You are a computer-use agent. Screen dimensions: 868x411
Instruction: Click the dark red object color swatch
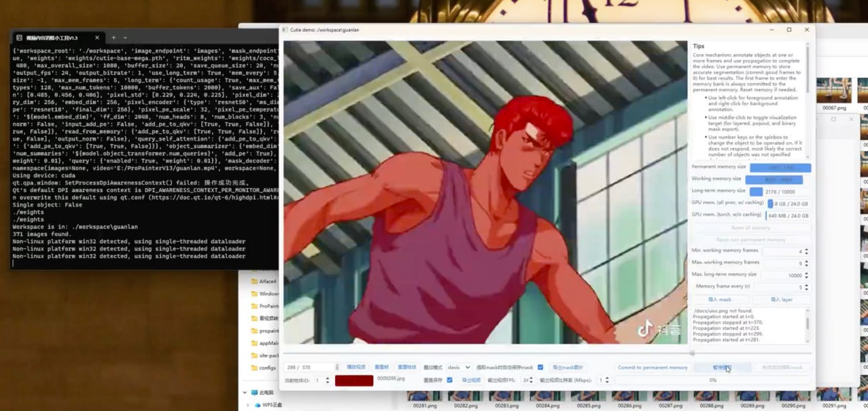point(353,380)
